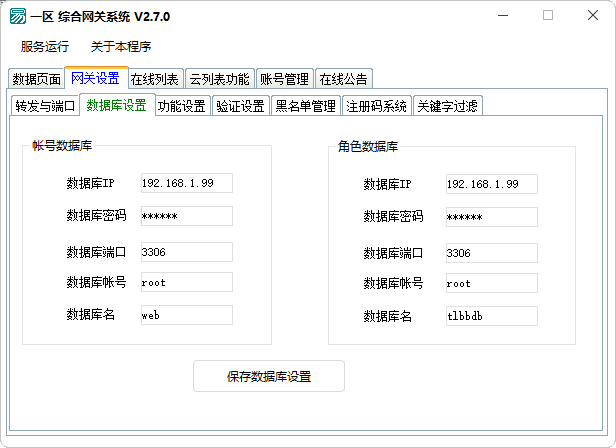Open the 关于本程序 menu
Viewport: 616px width, 448px height.
pyautogui.click(x=120, y=46)
